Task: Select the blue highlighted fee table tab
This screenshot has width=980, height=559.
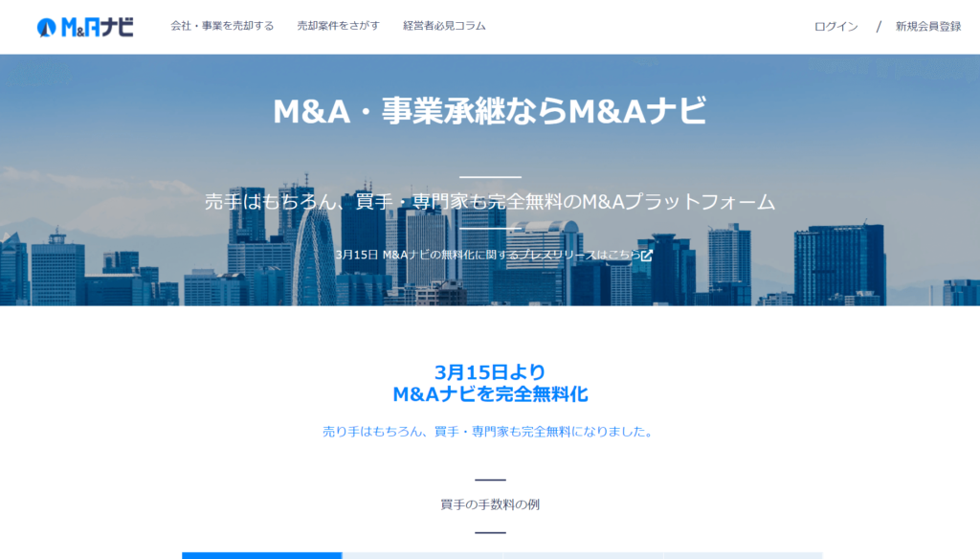Action: pos(262,555)
